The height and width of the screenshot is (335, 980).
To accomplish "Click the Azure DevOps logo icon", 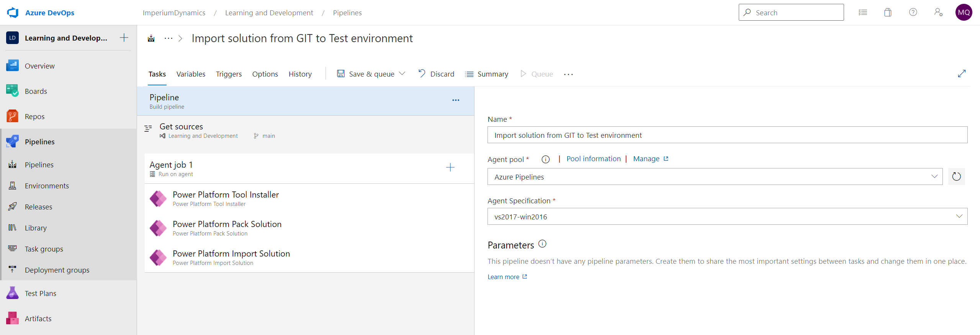I will point(13,13).
